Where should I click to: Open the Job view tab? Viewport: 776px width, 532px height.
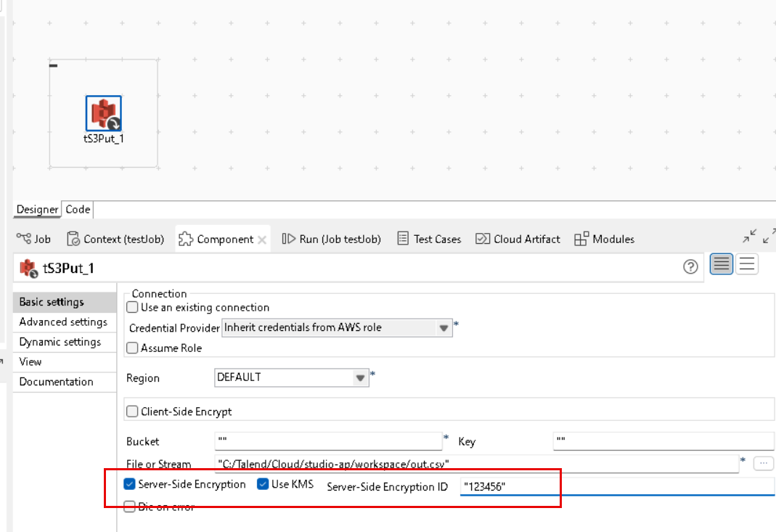click(x=33, y=239)
